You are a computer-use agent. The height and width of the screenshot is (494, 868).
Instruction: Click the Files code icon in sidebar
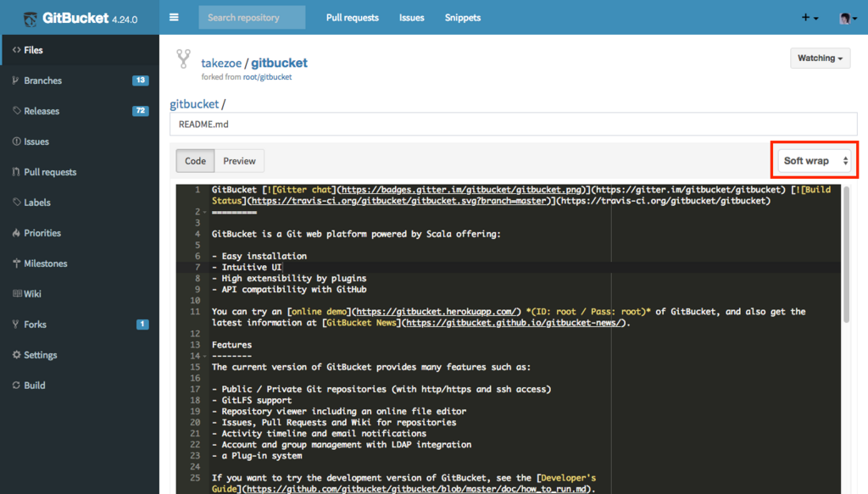point(17,50)
